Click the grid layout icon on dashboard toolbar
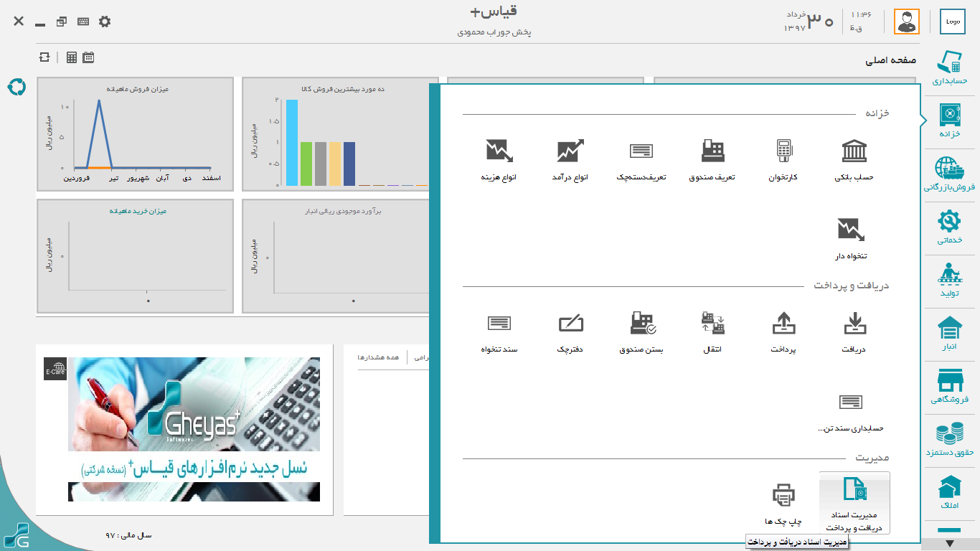Viewport: 980px width, 551px height. pos(72,57)
